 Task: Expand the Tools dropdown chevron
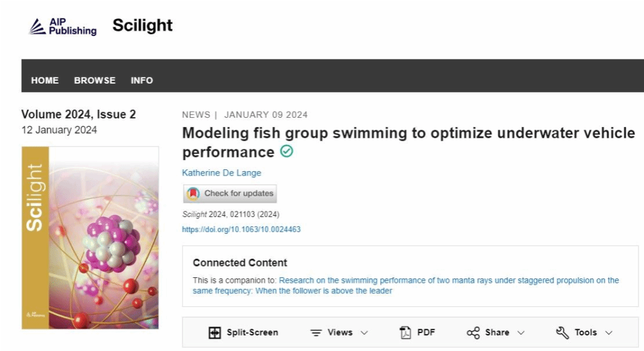pos(609,332)
